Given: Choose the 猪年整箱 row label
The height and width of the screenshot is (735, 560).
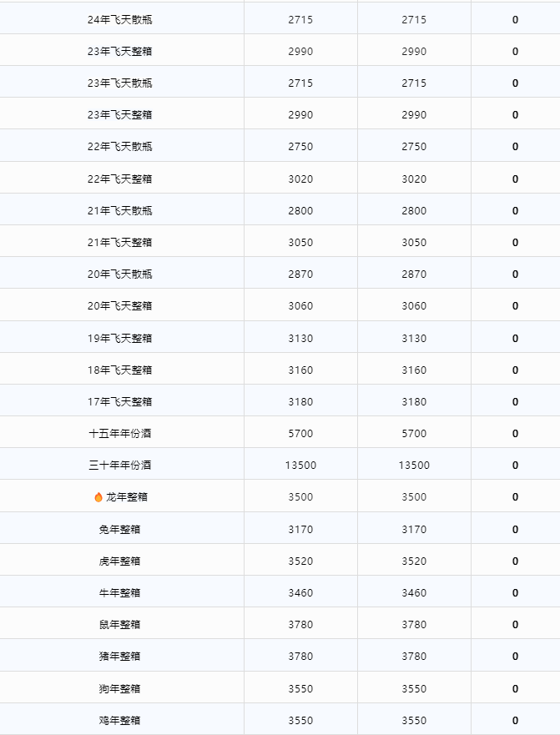Looking at the screenshot, I should pos(119,657).
